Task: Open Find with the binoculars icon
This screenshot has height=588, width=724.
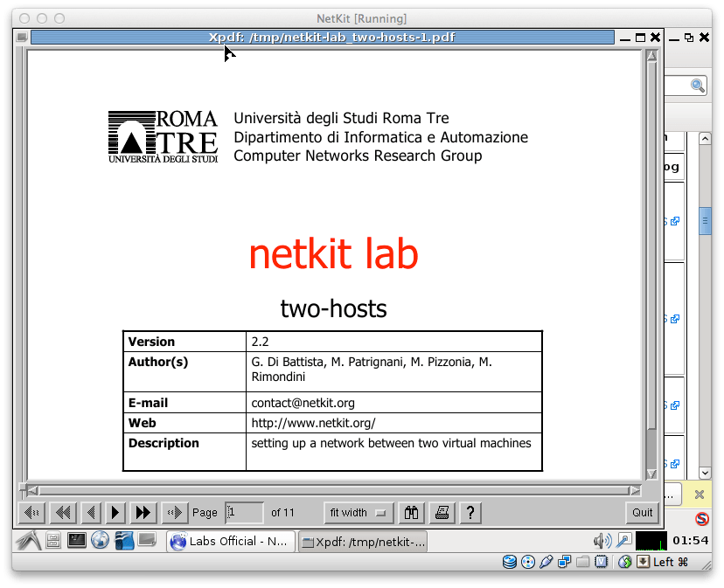Action: coord(411,513)
